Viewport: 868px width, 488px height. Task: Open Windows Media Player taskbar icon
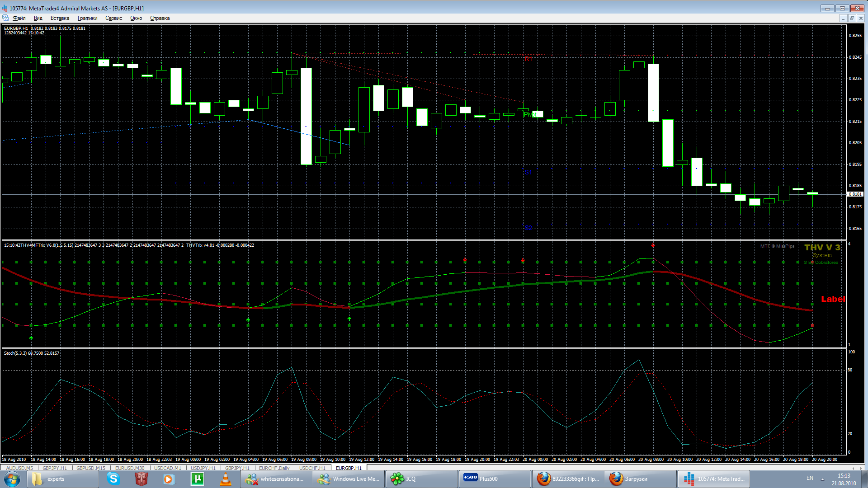pos(169,479)
